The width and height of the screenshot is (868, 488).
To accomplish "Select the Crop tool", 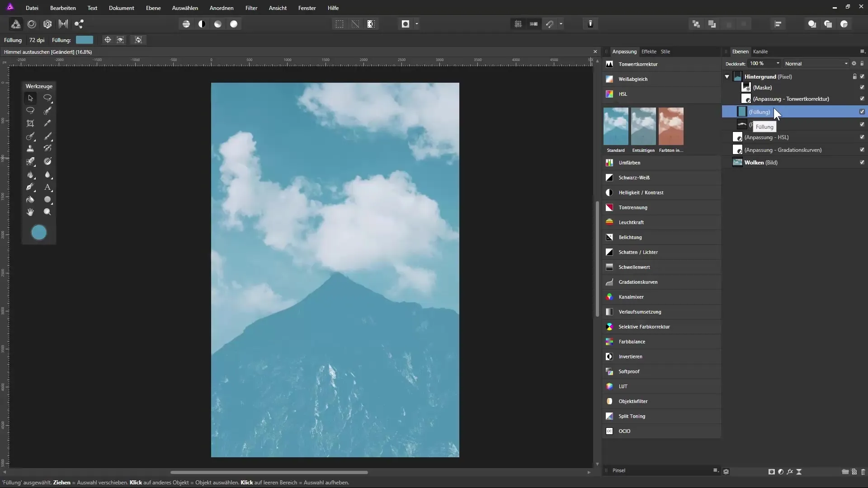I will coord(30,123).
